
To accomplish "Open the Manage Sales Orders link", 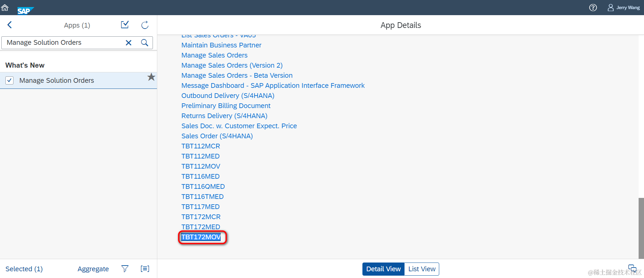I will (x=214, y=55).
